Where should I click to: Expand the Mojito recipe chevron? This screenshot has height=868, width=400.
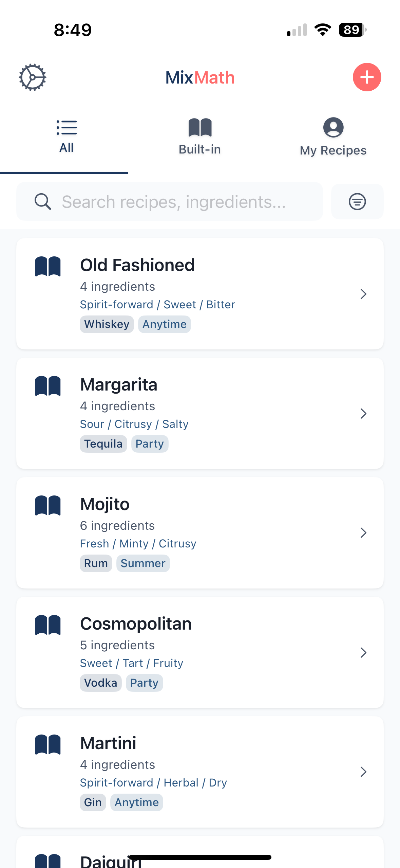[363, 533]
